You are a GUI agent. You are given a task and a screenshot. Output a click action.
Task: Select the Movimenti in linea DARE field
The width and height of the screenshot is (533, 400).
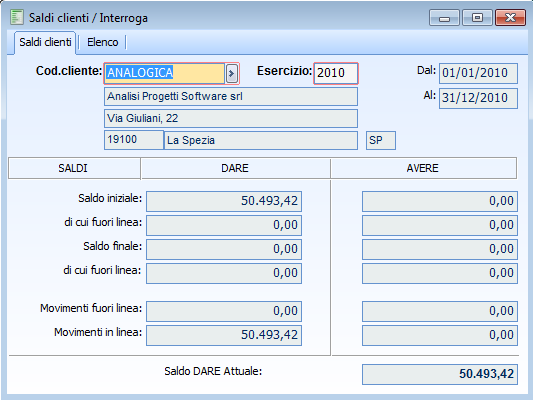[x=224, y=335]
